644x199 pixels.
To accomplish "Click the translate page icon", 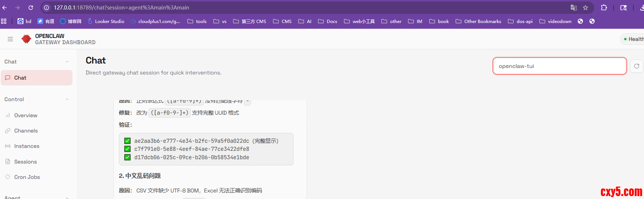I will [x=573, y=8].
